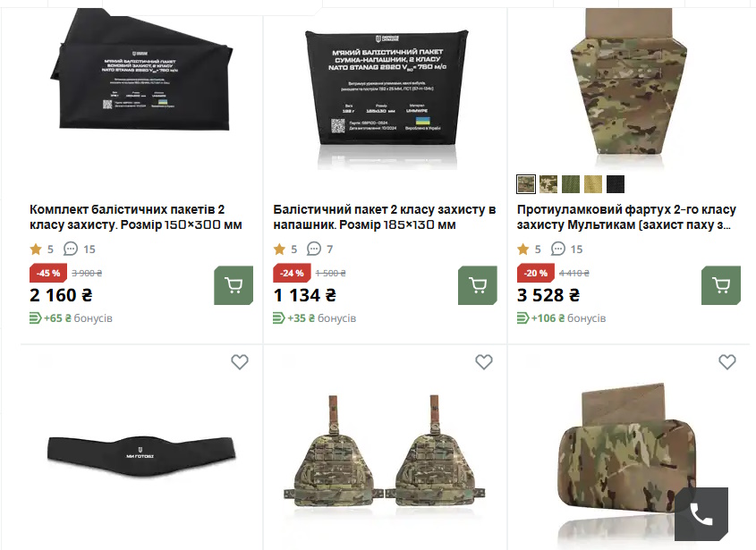Open reviews of the 185×130 ballistic packet

319,249
